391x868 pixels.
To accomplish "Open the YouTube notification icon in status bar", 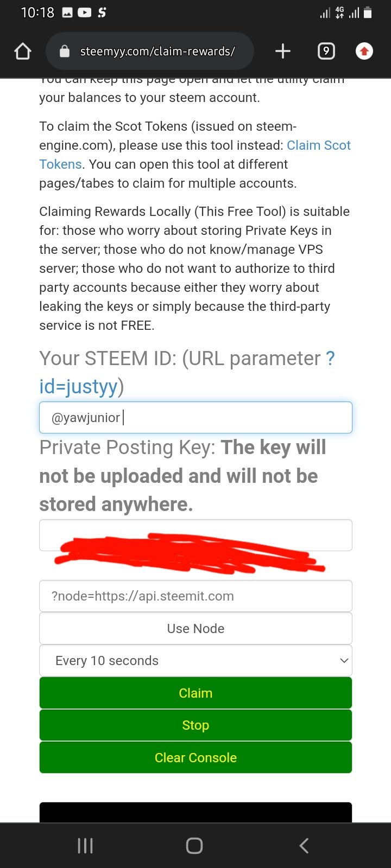I will point(85,12).
